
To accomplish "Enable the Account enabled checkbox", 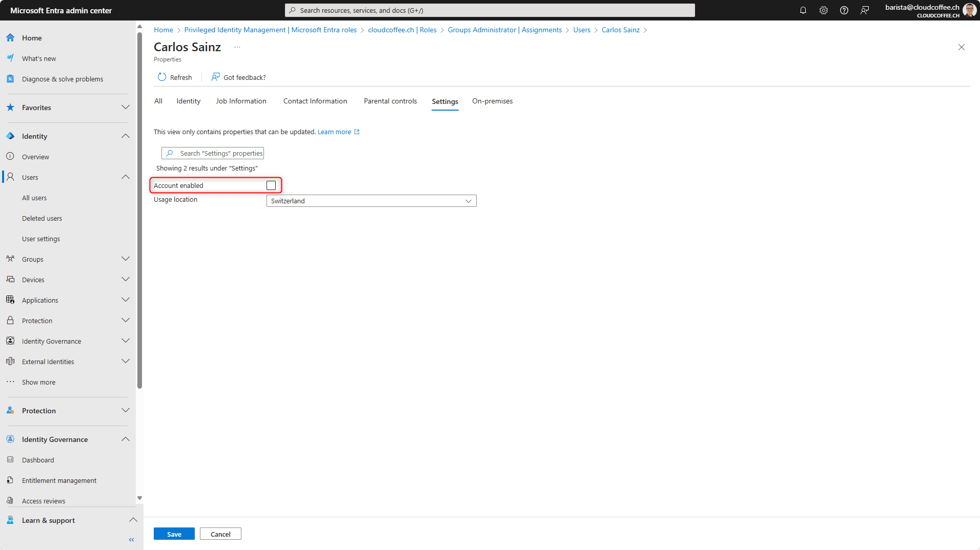I will [x=271, y=185].
